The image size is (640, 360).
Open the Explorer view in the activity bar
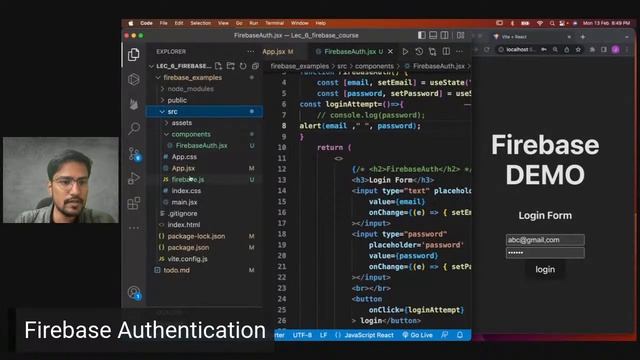click(133, 54)
